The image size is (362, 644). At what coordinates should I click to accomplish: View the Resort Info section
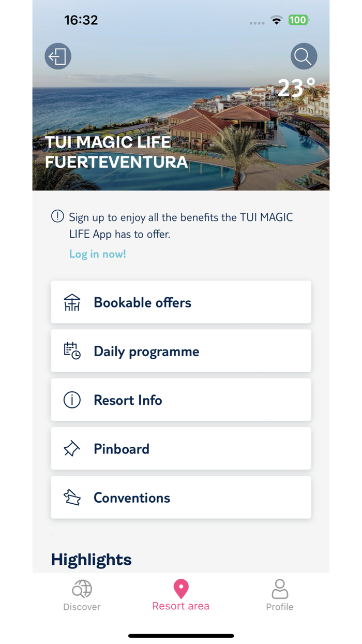point(180,399)
